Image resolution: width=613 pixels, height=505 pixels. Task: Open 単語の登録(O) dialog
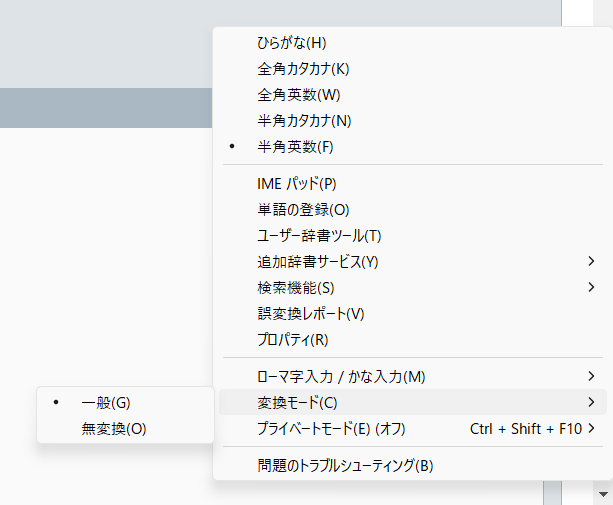303,210
